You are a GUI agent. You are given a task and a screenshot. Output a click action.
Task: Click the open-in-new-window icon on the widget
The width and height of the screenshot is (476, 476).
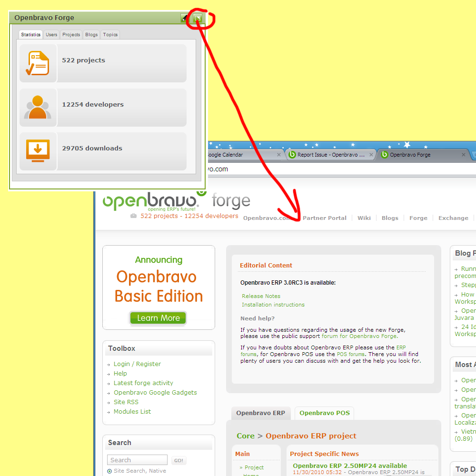coord(198,18)
